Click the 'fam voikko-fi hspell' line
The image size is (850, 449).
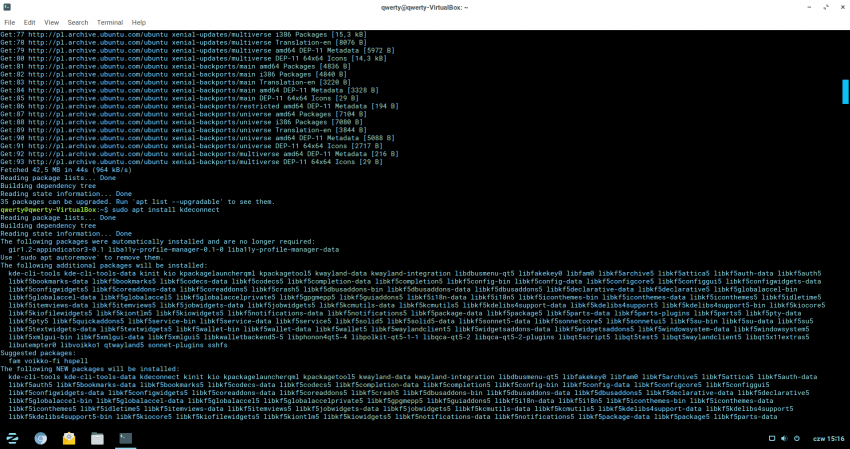[x=48, y=361]
